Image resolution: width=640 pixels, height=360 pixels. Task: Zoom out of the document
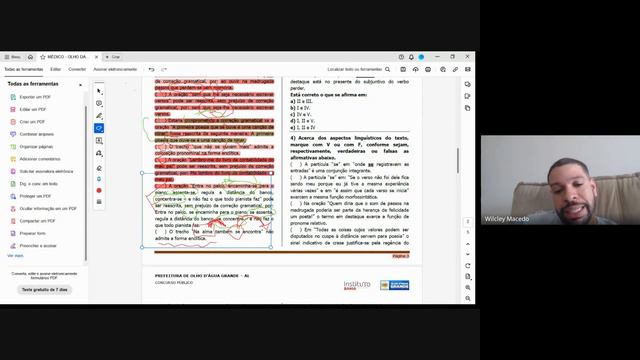tap(468, 298)
